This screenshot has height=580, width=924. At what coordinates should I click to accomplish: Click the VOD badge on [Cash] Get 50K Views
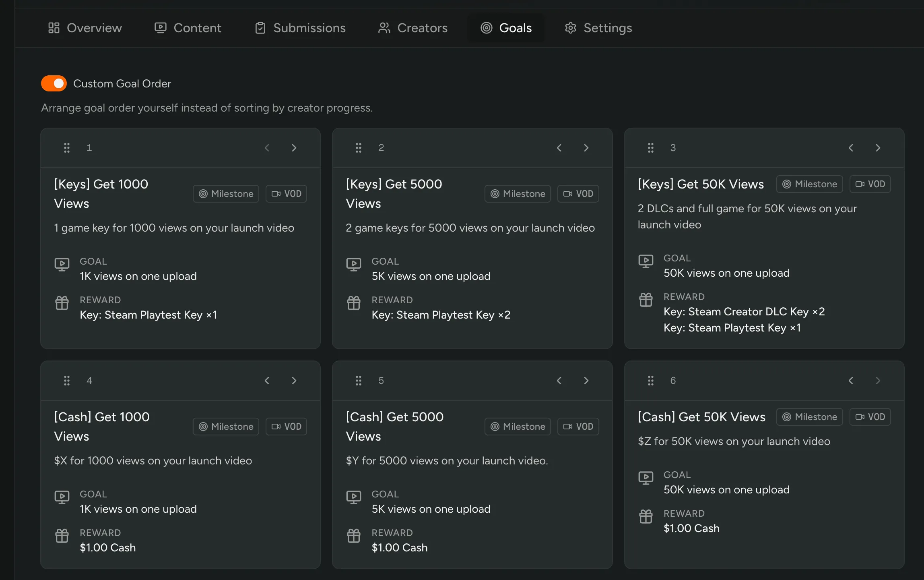click(870, 417)
